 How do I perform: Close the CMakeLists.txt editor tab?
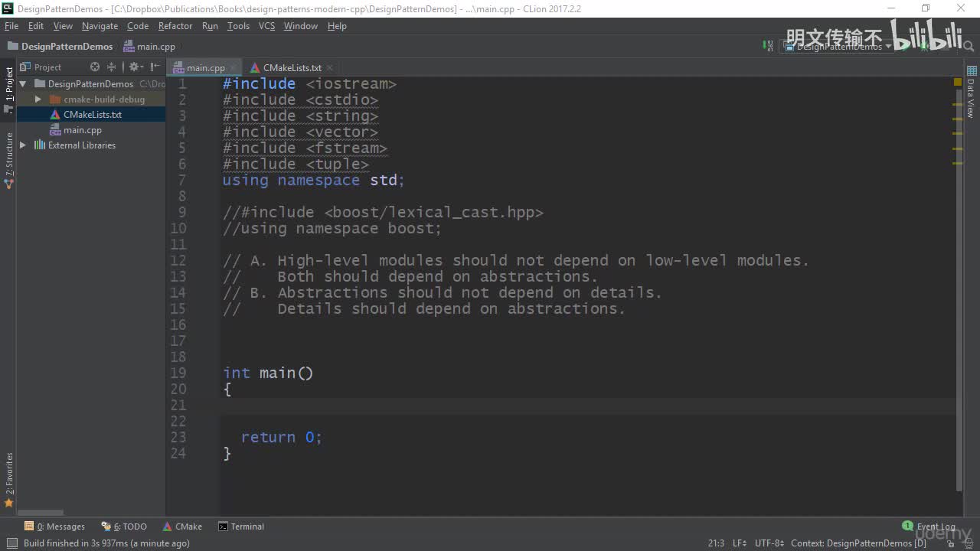tap(328, 68)
